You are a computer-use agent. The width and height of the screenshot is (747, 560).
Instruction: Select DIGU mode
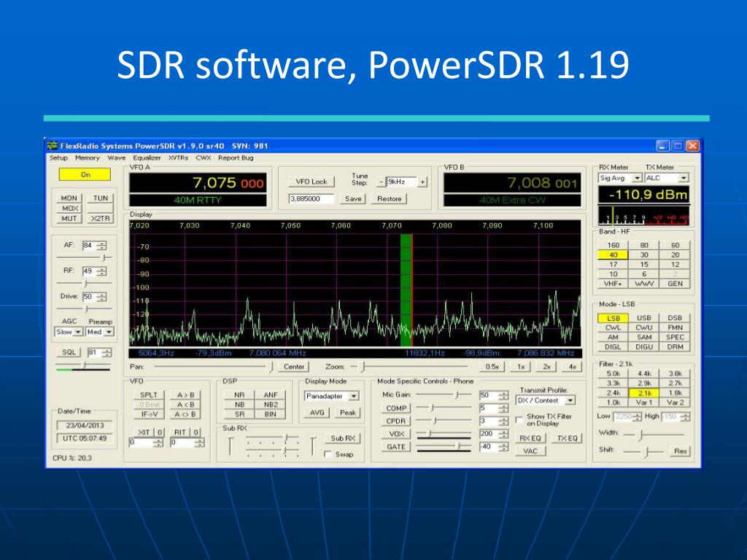pos(644,346)
